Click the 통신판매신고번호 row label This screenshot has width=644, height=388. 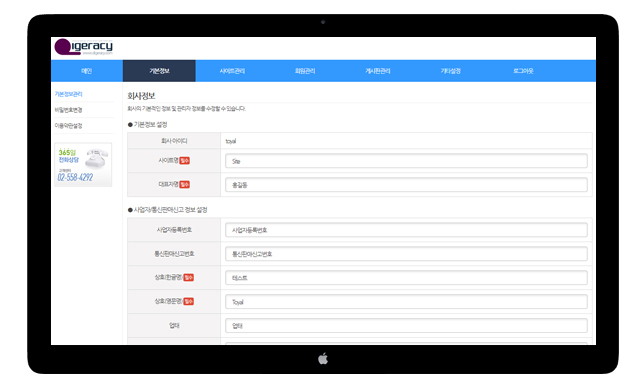174,254
